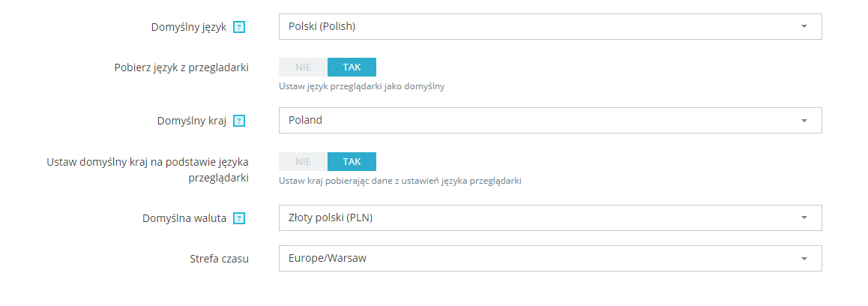Set Pobierz język z przegladarki to TAK
Screen dimensions: 868x306
352,67
